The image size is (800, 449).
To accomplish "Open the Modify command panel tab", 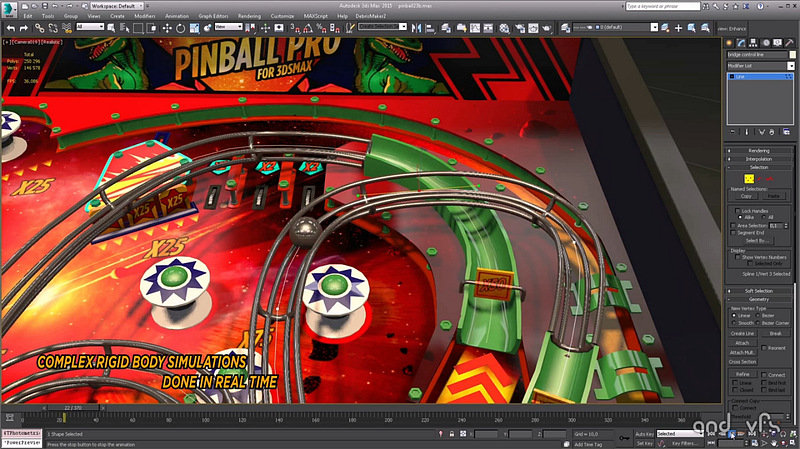I will click(x=741, y=43).
